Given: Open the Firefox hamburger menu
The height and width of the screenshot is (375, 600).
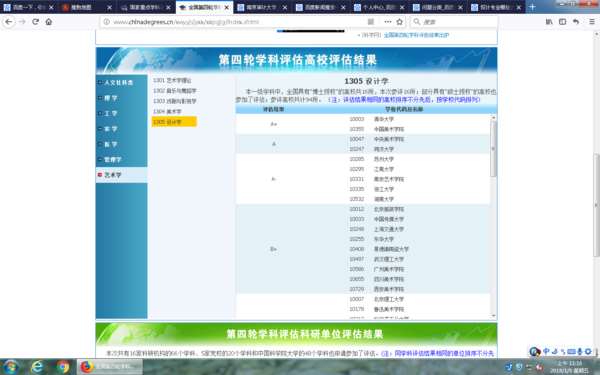Looking at the screenshot, I should (x=592, y=22).
